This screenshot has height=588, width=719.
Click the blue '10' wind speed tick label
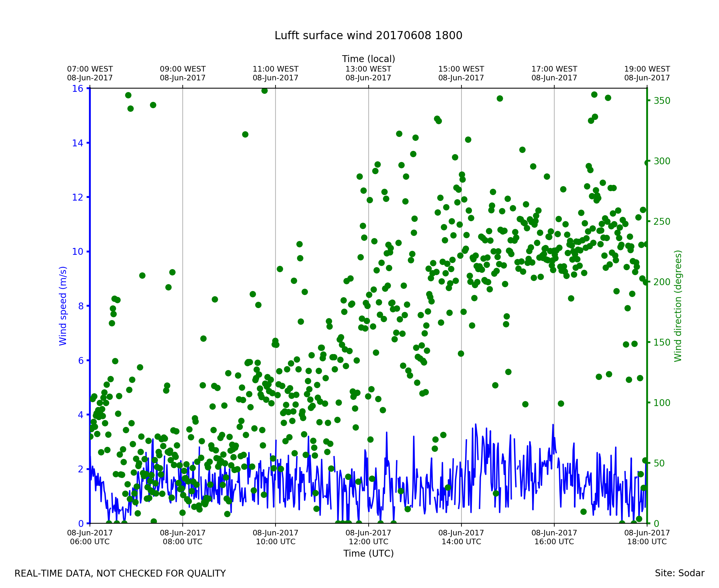[x=77, y=252]
